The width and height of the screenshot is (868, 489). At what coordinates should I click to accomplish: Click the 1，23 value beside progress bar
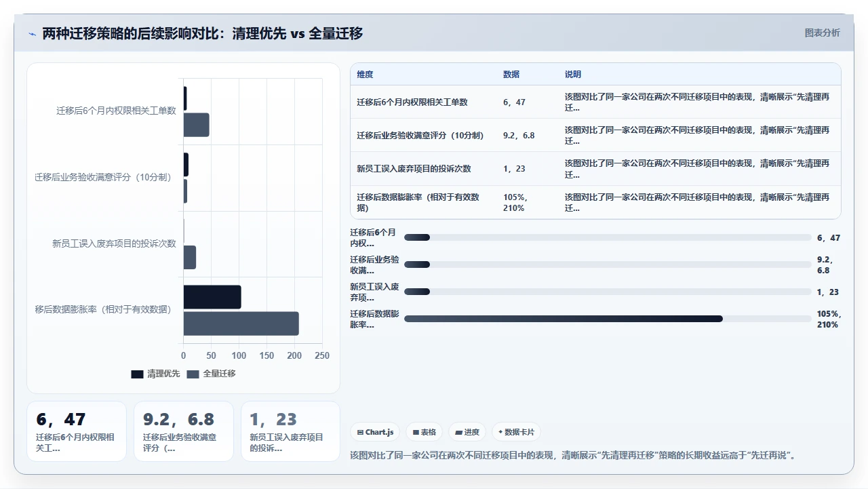coord(828,292)
